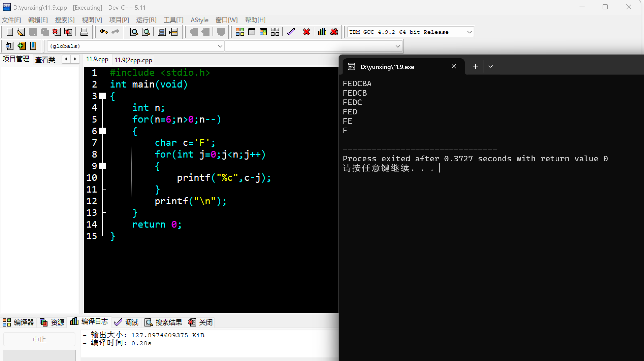Collapse the main function fold at line 3
This screenshot has width=644, height=361.
[x=103, y=96]
